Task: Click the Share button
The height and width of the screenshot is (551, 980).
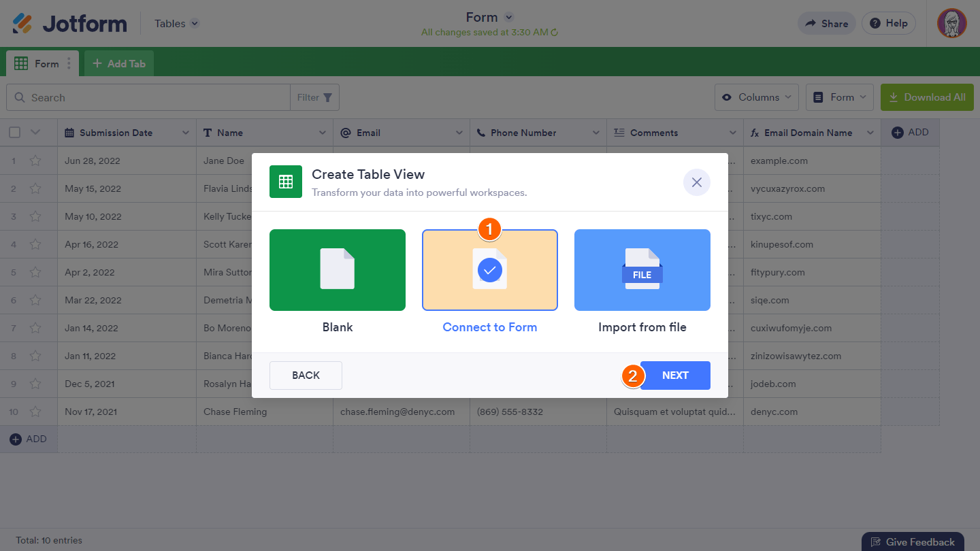Action: pos(827,23)
